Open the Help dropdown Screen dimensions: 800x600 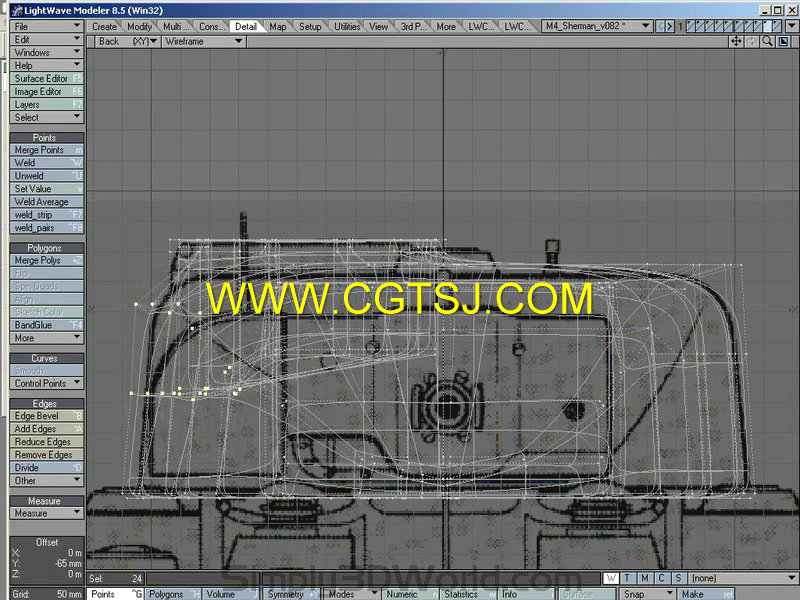pos(47,65)
